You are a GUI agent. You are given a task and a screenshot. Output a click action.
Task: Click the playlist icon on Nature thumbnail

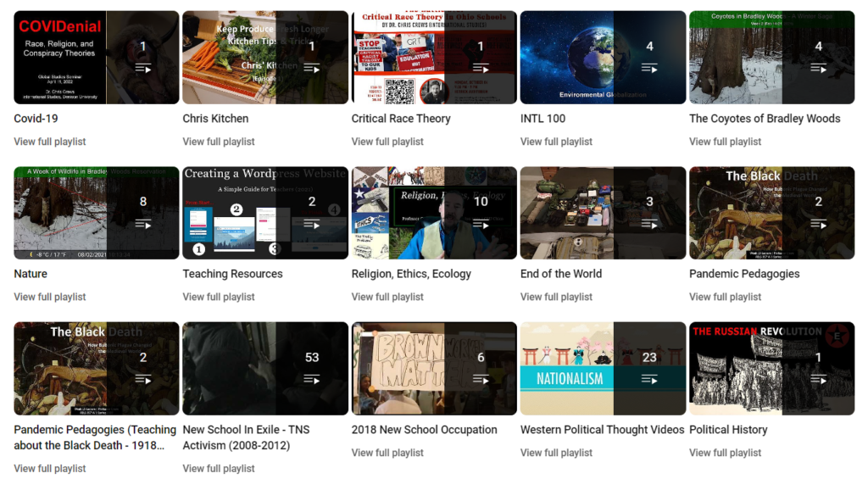[142, 225]
